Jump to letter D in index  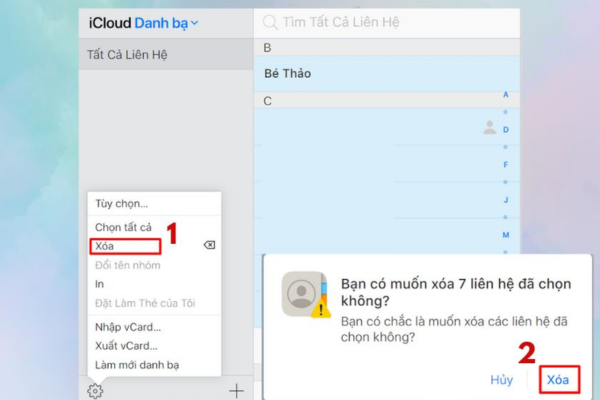point(505,130)
